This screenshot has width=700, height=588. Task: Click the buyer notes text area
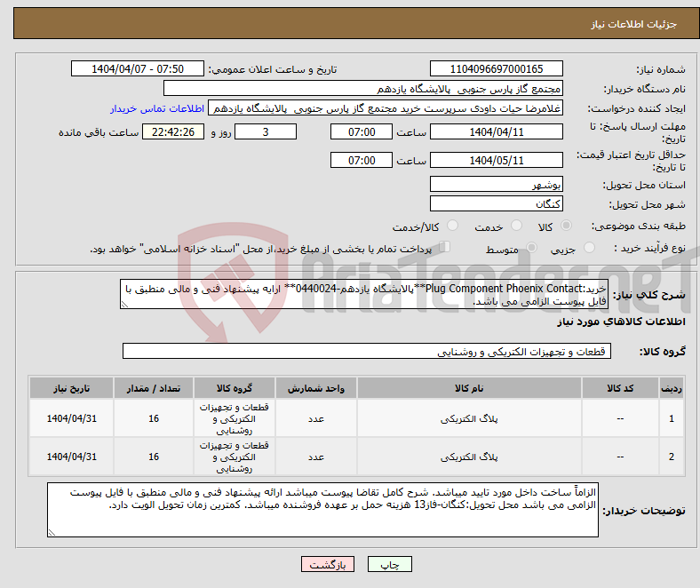coord(322,510)
